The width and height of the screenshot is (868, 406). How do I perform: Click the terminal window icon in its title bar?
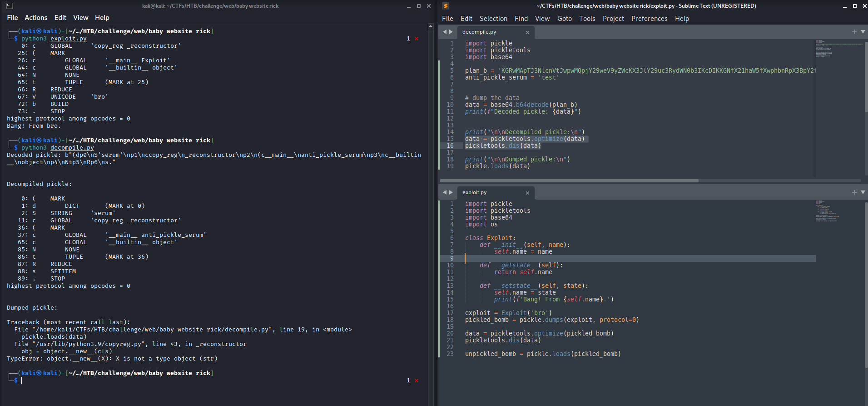click(x=10, y=6)
